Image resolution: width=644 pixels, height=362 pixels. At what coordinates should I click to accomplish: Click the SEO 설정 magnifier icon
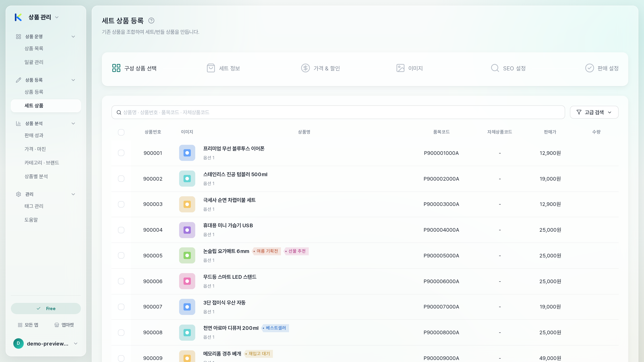[x=495, y=68]
